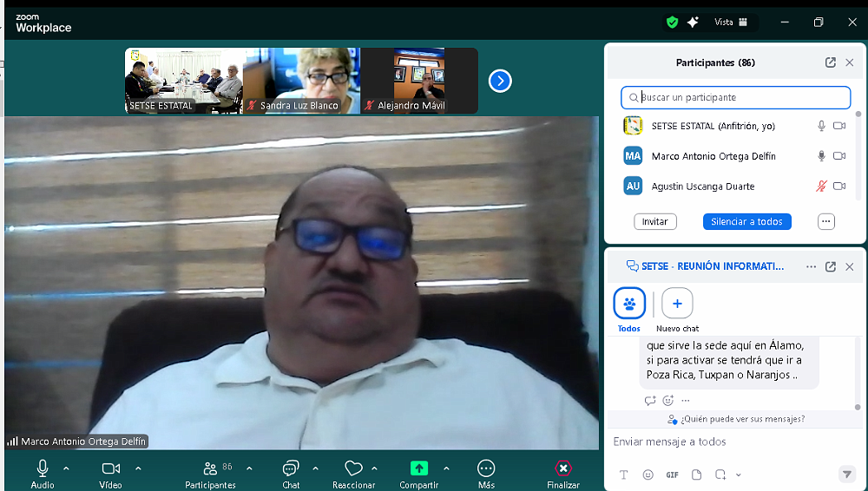
Task: Expand the video options chevron
Action: [138, 468]
